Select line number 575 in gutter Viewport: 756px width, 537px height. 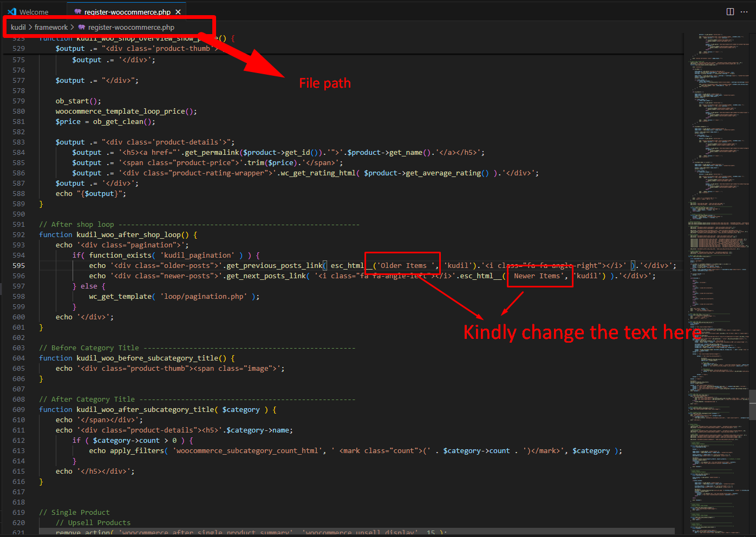(19, 60)
